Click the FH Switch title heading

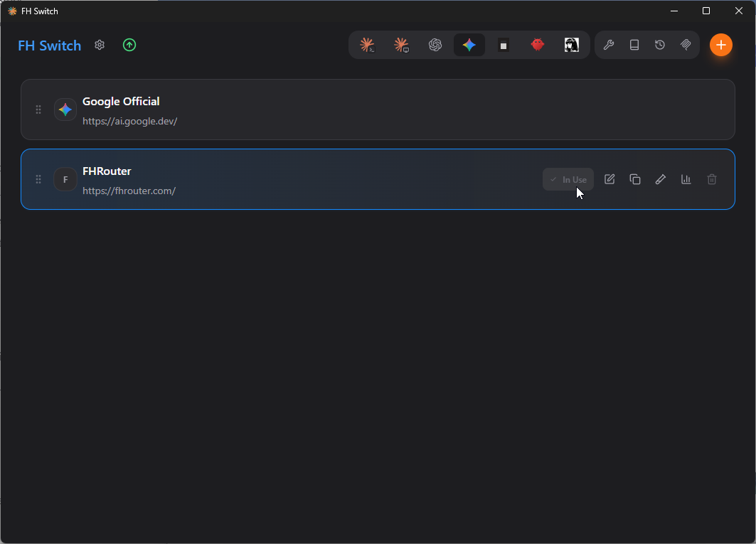49,46
